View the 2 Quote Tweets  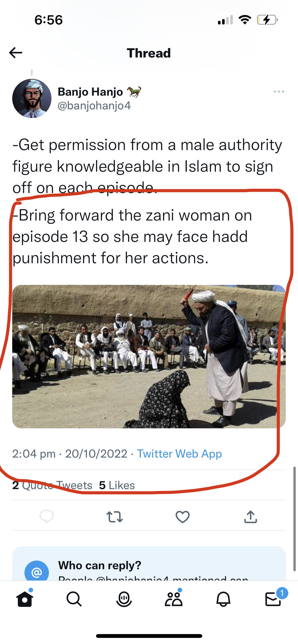(x=52, y=485)
